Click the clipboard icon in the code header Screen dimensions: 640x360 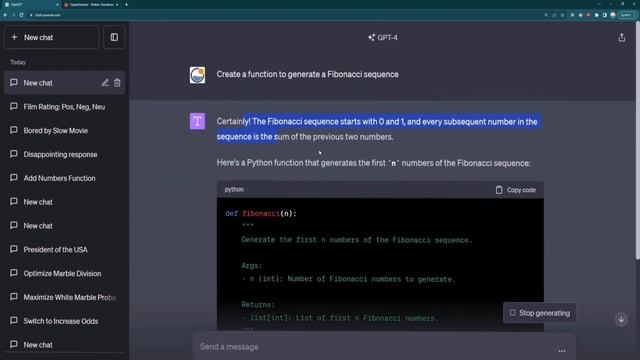point(499,190)
